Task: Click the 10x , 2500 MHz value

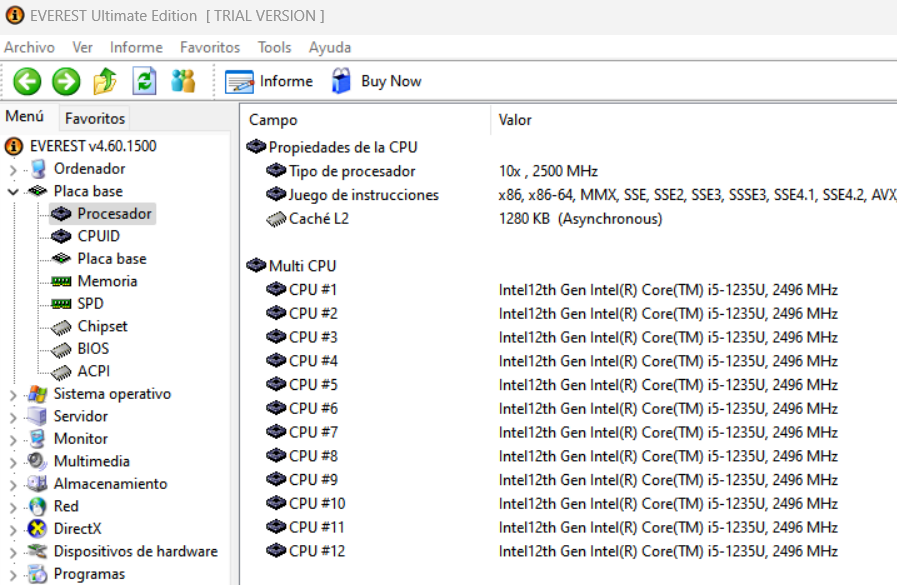Action: coord(548,171)
